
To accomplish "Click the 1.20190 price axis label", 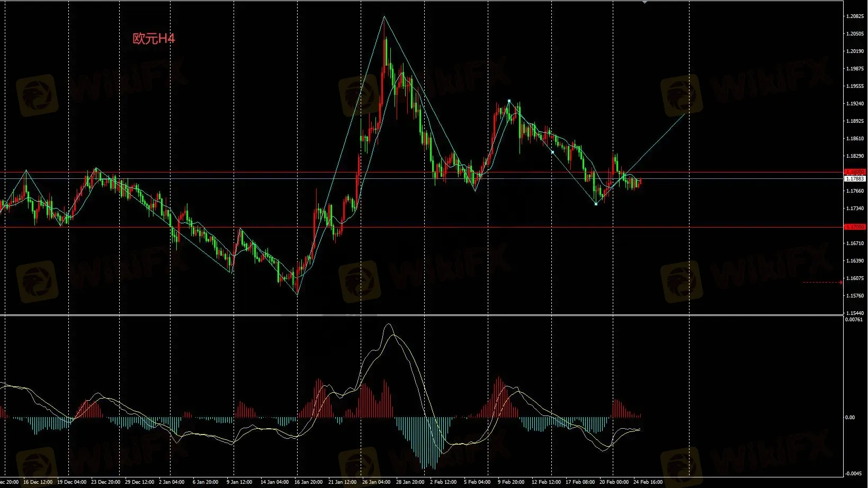I will [855, 51].
